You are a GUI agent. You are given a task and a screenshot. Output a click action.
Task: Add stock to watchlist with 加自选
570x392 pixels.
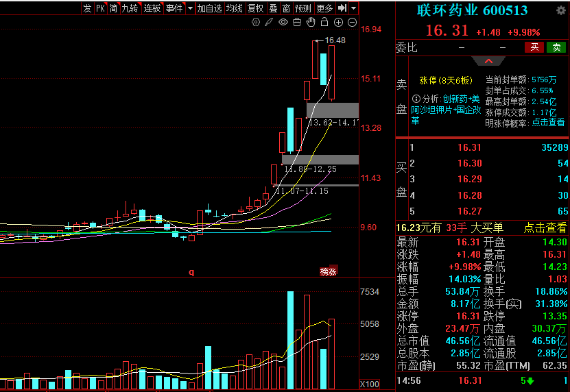pyautogui.click(x=209, y=8)
